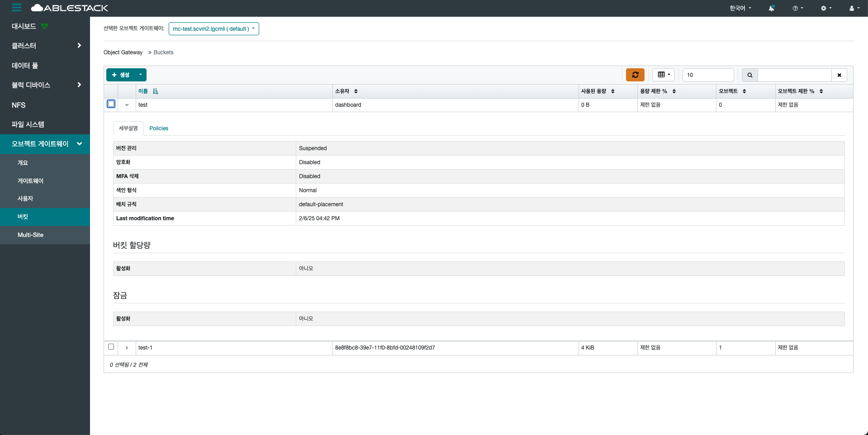This screenshot has width=868, height=435.
Task: Open the table columns toggle icon
Action: (664, 75)
